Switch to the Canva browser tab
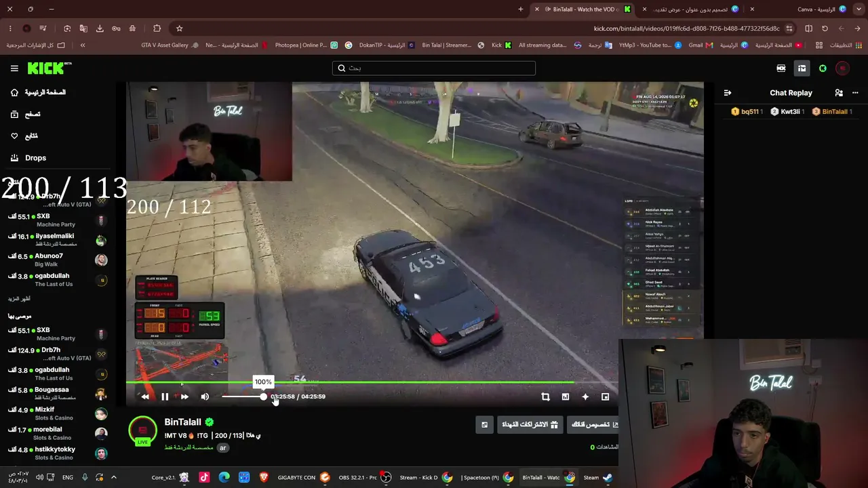868x488 pixels. 806,9
